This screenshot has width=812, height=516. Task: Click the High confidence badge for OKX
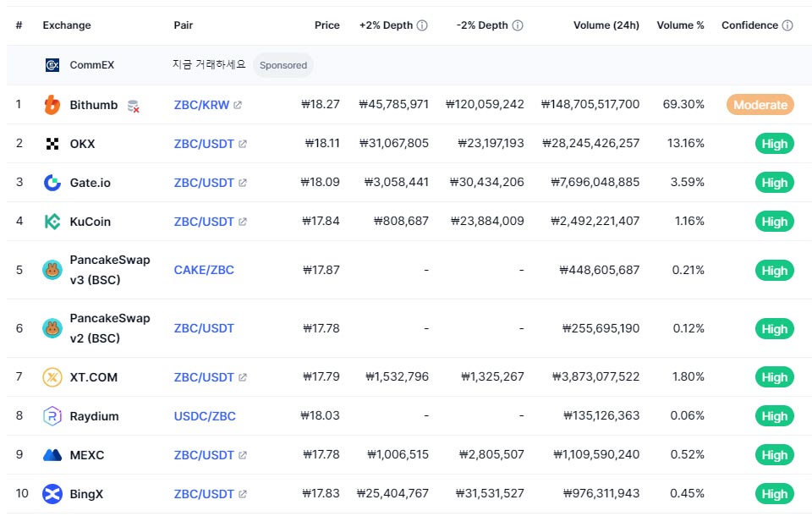click(x=775, y=144)
